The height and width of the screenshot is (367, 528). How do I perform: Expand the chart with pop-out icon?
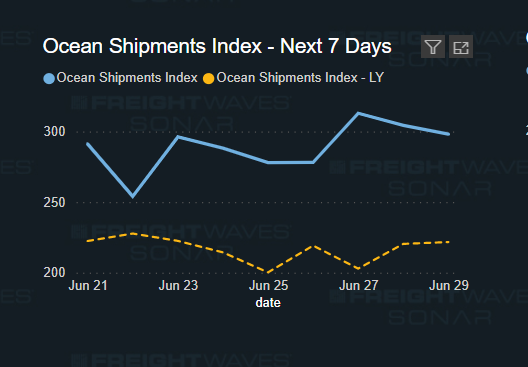pyautogui.click(x=461, y=46)
